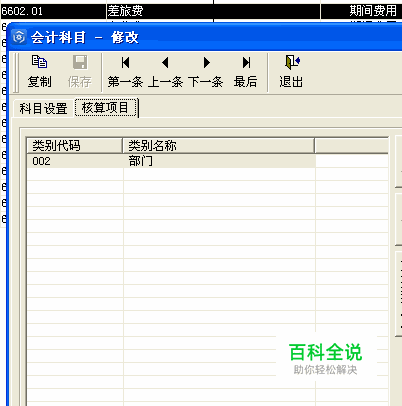
Task: Click the 类别代码 column header
Action: point(75,146)
